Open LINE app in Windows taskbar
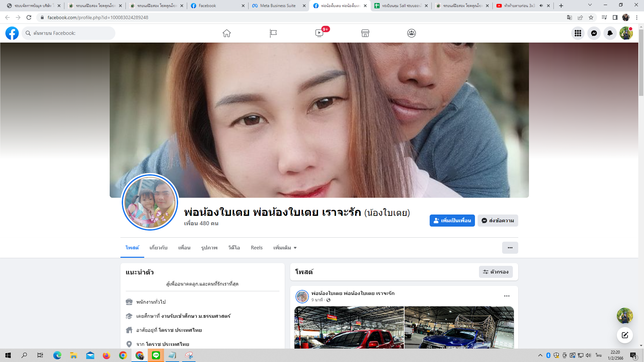The height and width of the screenshot is (362, 644). [156, 355]
